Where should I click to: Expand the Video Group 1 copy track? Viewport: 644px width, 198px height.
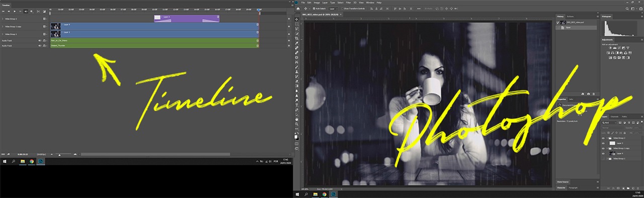click(x=3, y=26)
